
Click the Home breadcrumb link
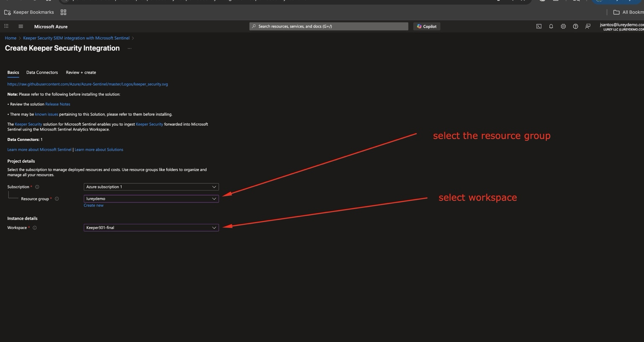coord(10,38)
